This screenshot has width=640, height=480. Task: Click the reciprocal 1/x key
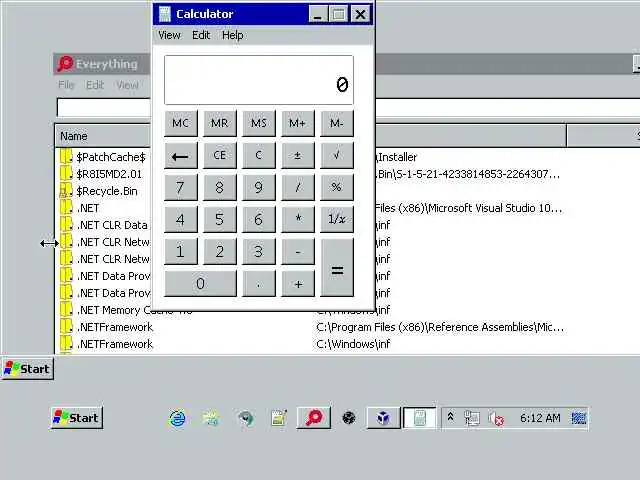[x=337, y=219]
